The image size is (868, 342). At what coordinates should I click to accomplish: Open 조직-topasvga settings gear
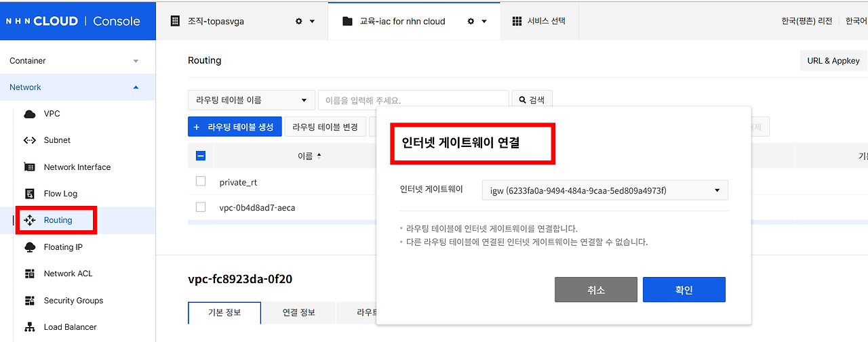(x=298, y=21)
